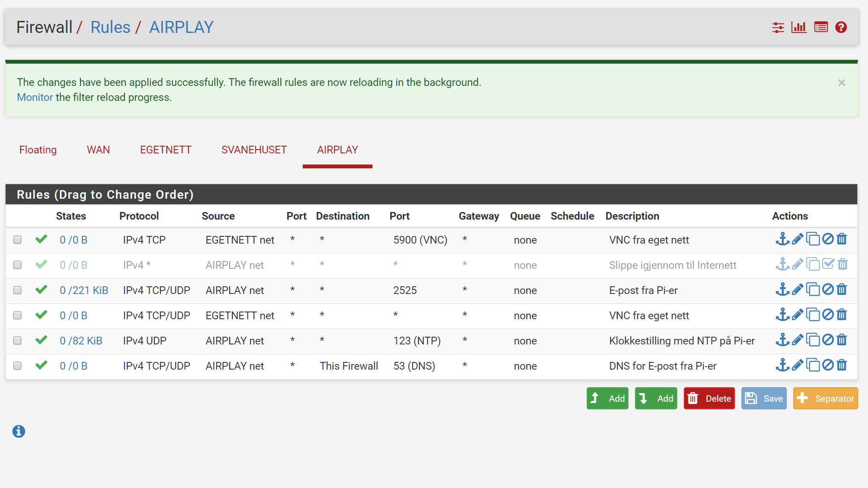868x488 pixels.
Task: Click anchor icon on DNS rule row
Action: point(782,365)
